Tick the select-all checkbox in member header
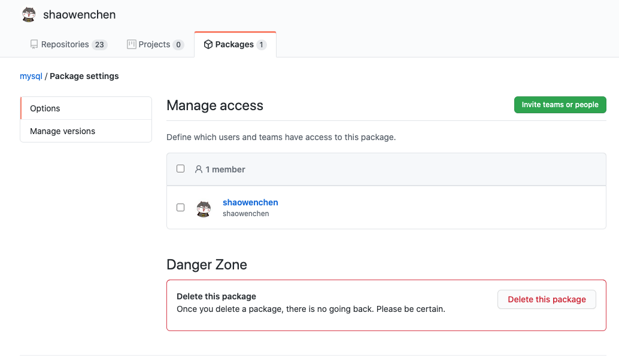 point(180,169)
